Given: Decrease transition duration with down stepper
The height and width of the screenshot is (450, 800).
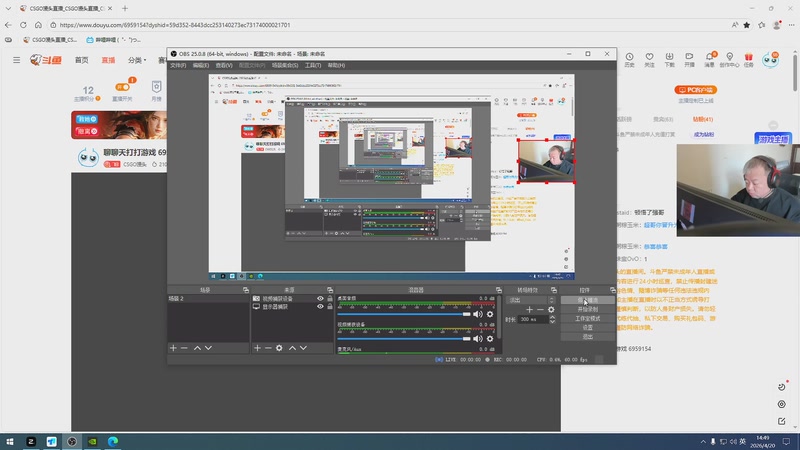Looking at the screenshot, I should pyautogui.click(x=552, y=321).
